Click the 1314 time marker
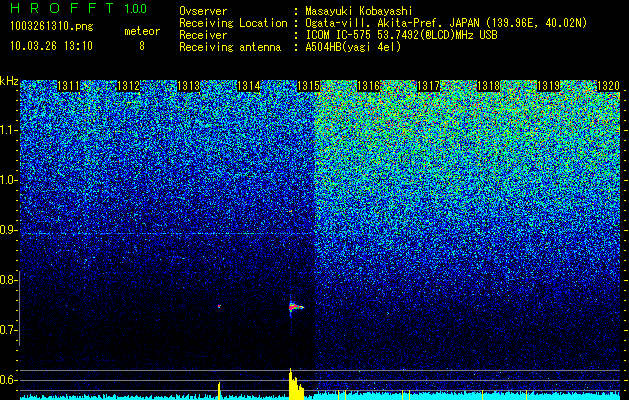The width and height of the screenshot is (629, 400). [x=249, y=86]
